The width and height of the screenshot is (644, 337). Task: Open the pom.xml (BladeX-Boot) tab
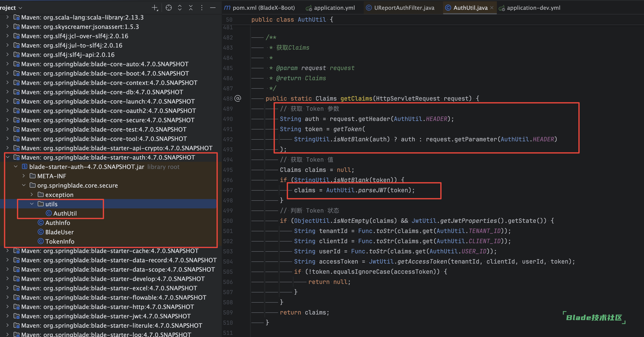click(263, 8)
